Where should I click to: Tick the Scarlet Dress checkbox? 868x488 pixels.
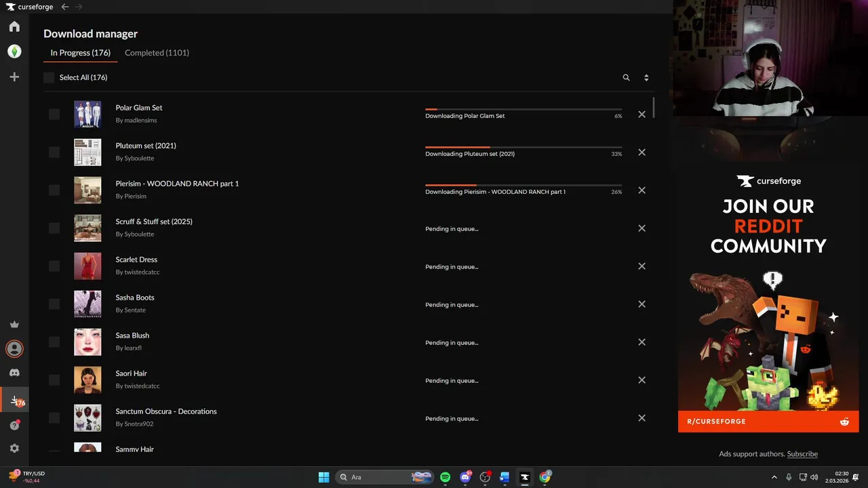click(x=54, y=266)
